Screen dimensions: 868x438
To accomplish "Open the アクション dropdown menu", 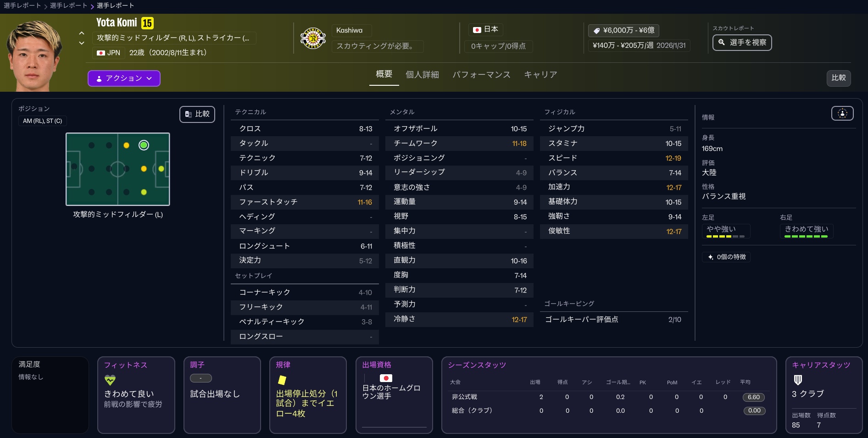I will pyautogui.click(x=124, y=78).
